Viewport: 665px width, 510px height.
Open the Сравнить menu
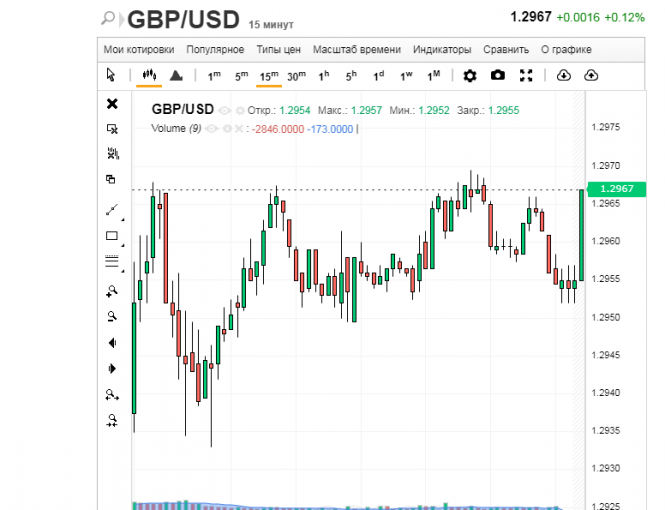(506, 50)
